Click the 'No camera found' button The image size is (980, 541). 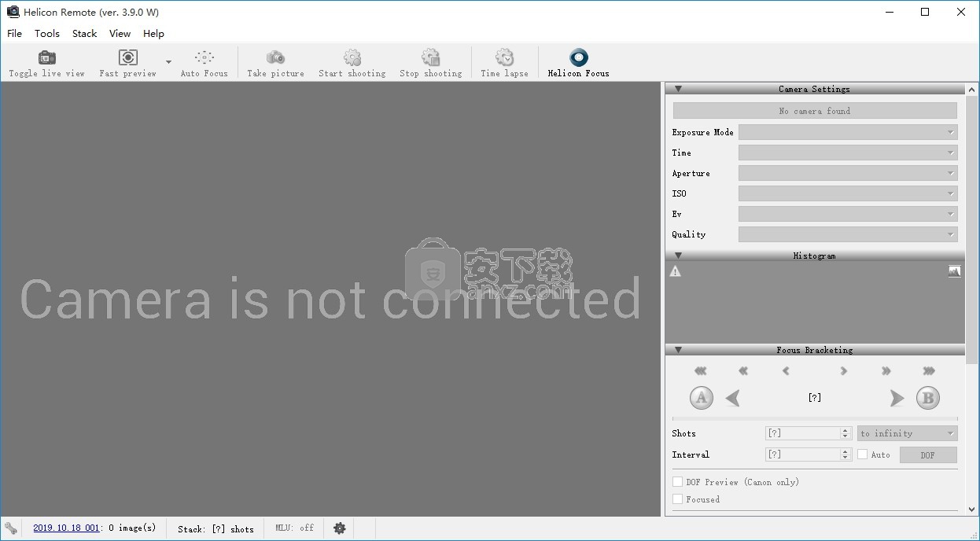click(815, 111)
